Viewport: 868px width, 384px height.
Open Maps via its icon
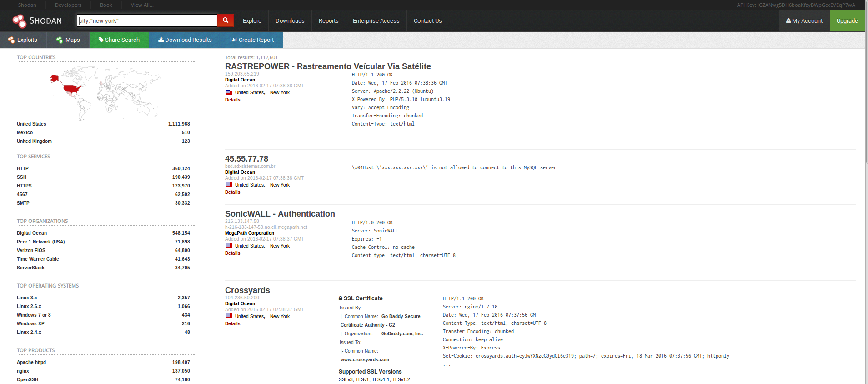point(60,40)
